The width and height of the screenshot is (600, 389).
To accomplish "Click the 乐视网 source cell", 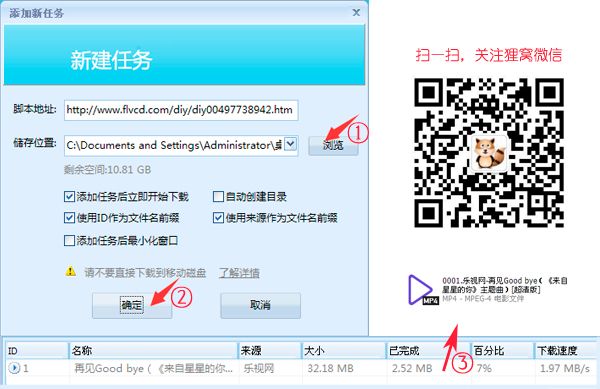I will (x=259, y=368).
